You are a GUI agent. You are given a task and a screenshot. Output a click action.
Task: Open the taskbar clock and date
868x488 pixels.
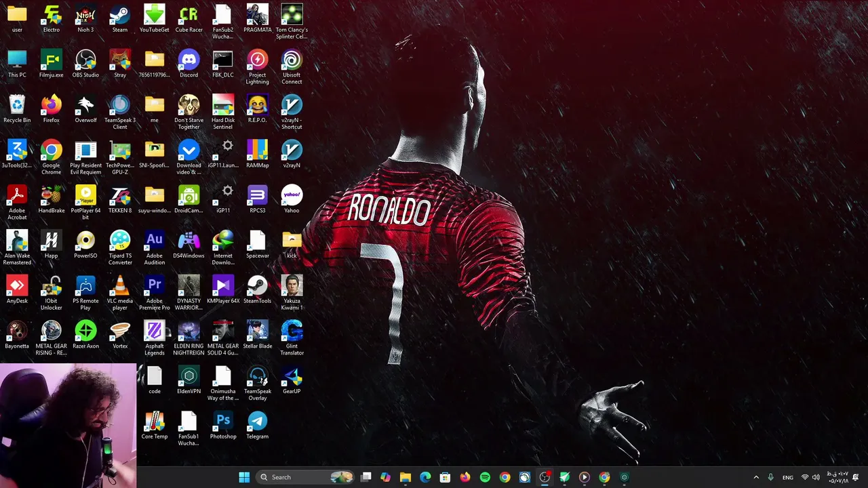click(x=837, y=477)
